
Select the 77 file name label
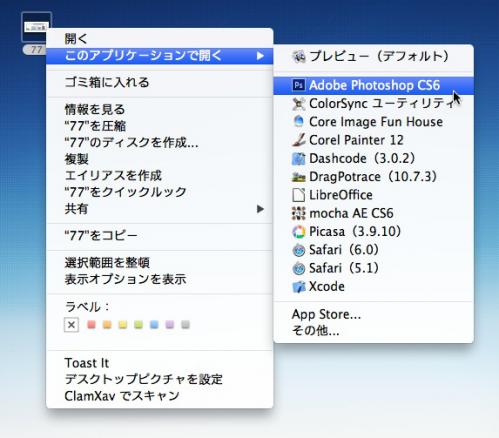coord(35,50)
